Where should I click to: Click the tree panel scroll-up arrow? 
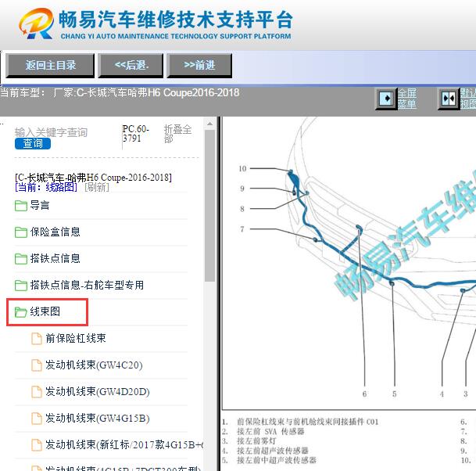[x=209, y=124]
